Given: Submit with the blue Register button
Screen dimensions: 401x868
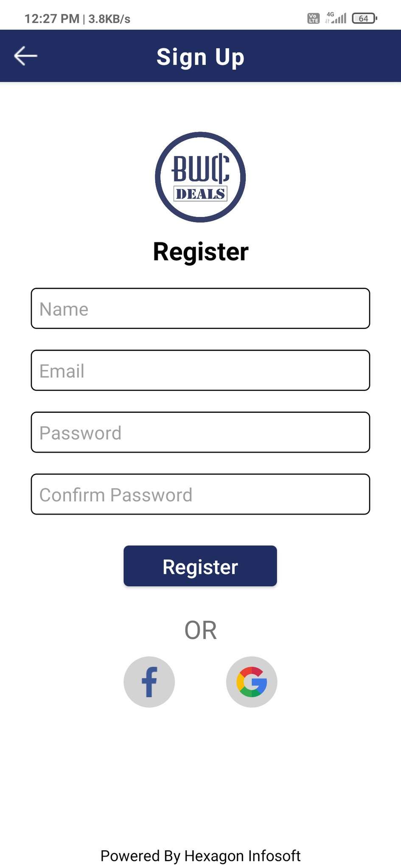Looking at the screenshot, I should coord(200,566).
